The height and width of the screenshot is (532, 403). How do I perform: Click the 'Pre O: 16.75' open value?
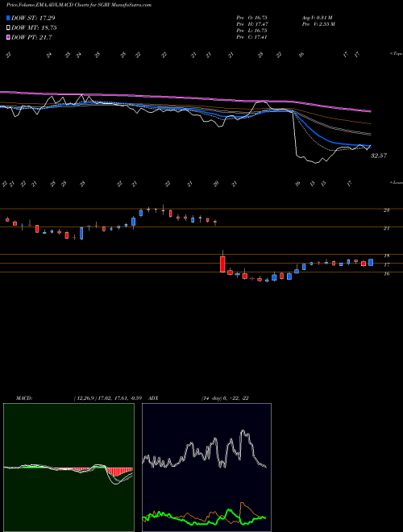pos(251,18)
